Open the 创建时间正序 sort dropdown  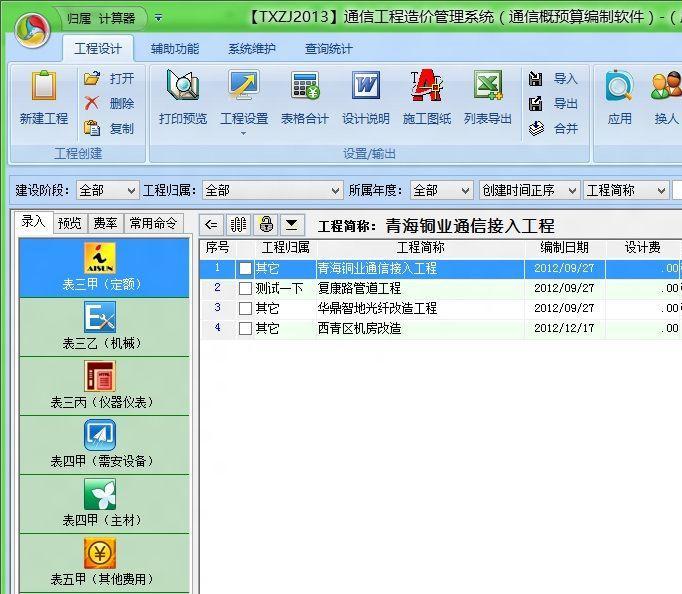point(529,190)
